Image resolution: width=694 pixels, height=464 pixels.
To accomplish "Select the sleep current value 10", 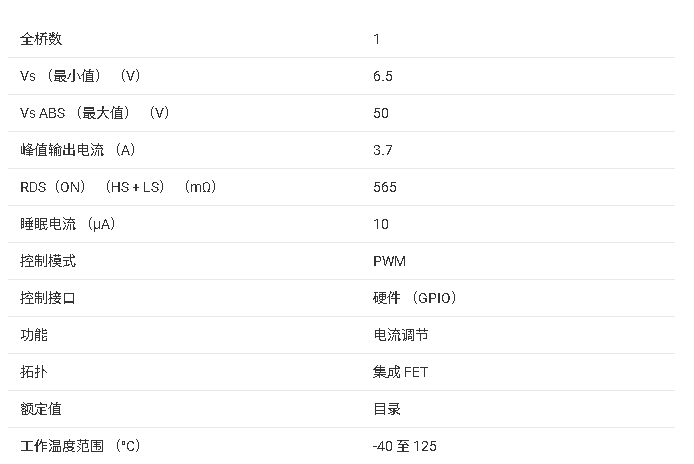I will 381,224.
